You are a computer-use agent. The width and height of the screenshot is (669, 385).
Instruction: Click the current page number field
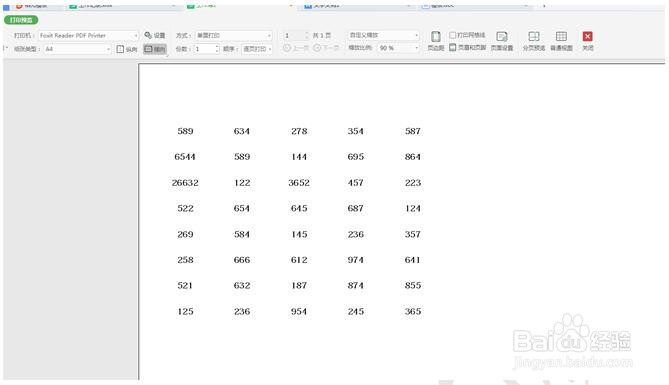tap(295, 35)
